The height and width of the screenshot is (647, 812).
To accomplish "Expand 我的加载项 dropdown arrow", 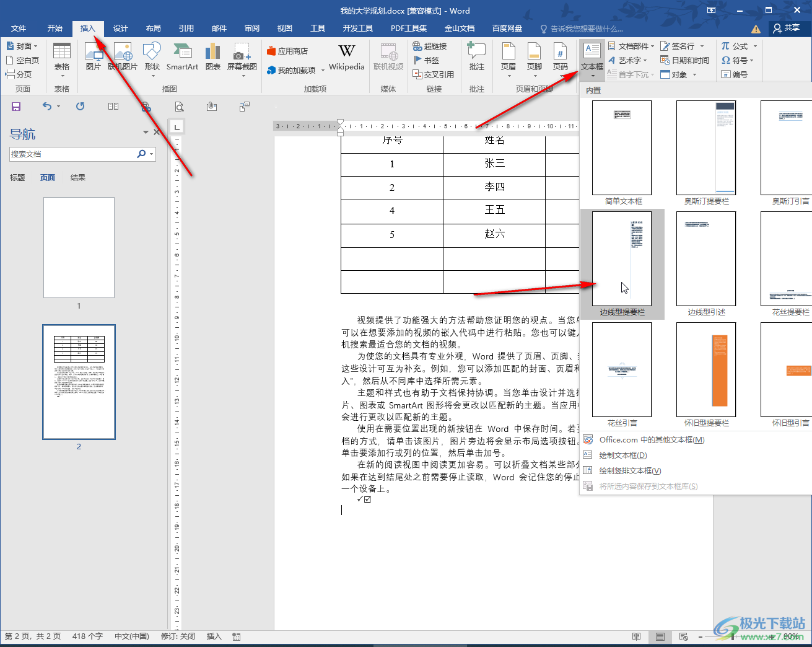I will (323, 70).
